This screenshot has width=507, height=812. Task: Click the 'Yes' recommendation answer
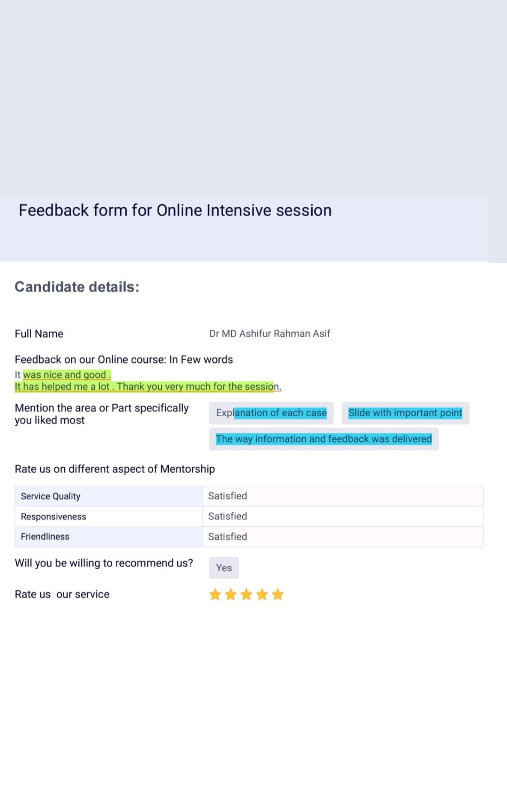pos(224,568)
